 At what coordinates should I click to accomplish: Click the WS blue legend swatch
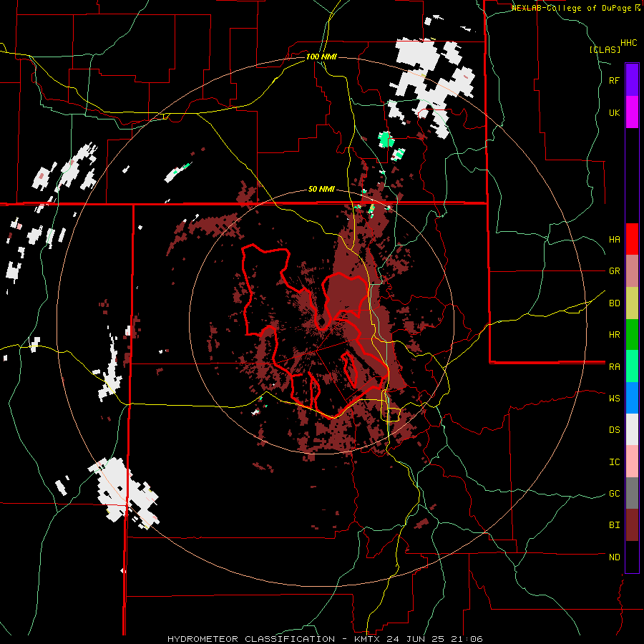pos(632,398)
